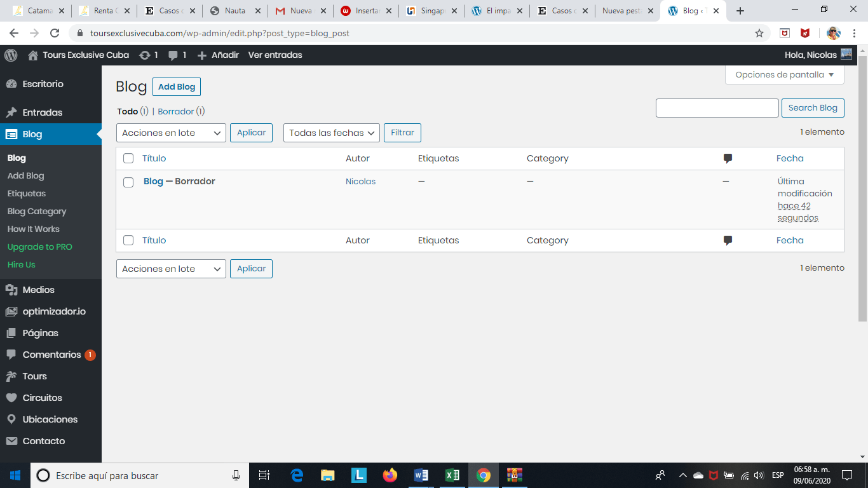Image resolution: width=868 pixels, height=488 pixels.
Task: Click the Nicolas user avatar in admin bar
Action: click(846, 55)
